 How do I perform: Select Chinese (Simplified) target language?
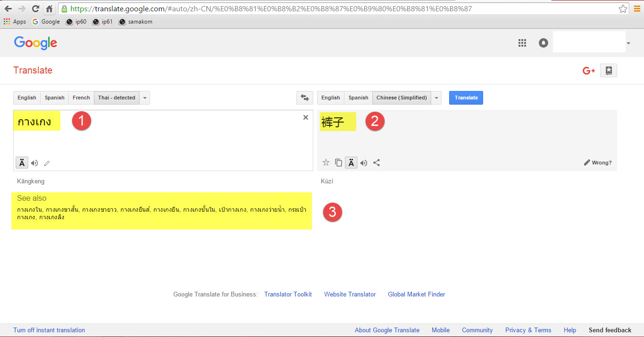(x=401, y=98)
